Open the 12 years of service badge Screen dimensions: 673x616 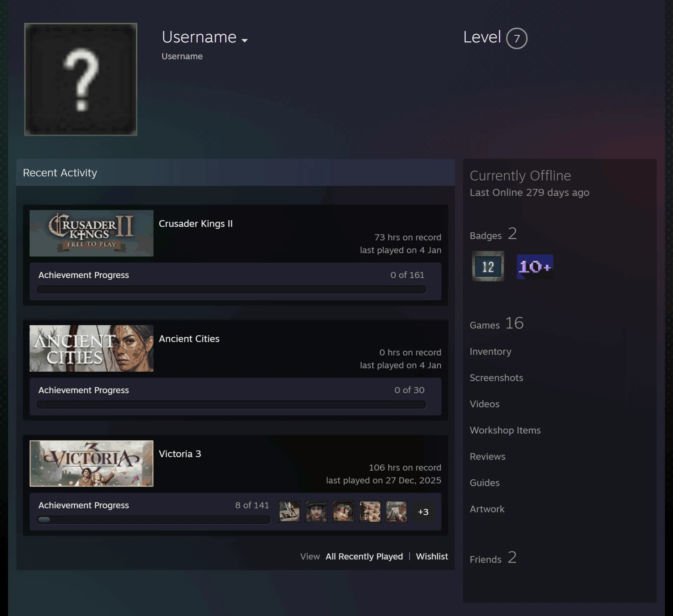tap(488, 266)
